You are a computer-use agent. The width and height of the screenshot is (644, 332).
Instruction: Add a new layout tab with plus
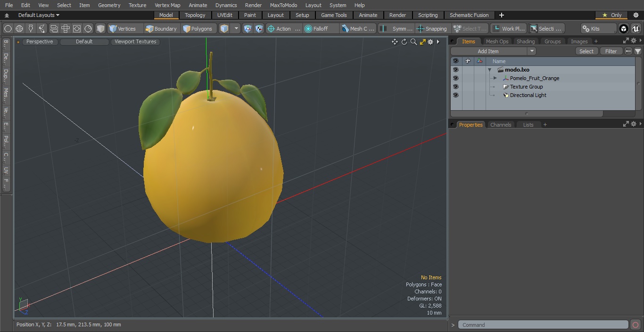click(x=502, y=15)
